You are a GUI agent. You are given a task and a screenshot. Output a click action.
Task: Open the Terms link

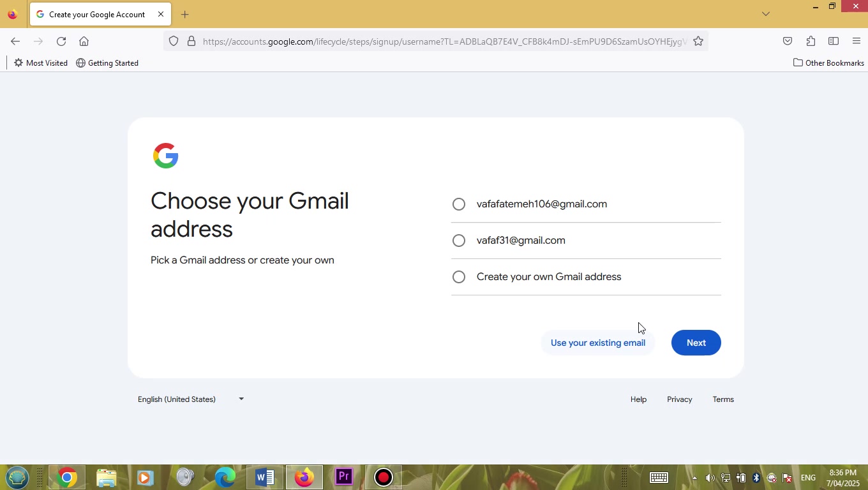[723, 399]
